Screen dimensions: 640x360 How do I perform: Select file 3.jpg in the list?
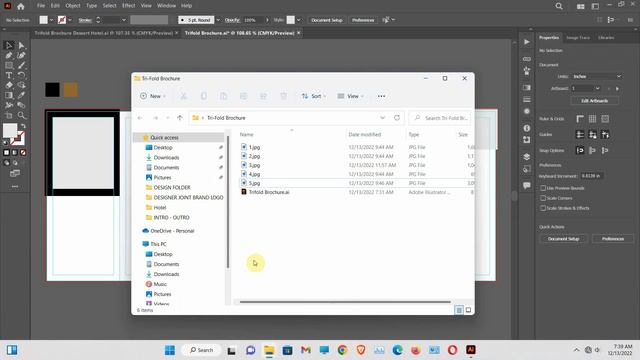tap(254, 165)
